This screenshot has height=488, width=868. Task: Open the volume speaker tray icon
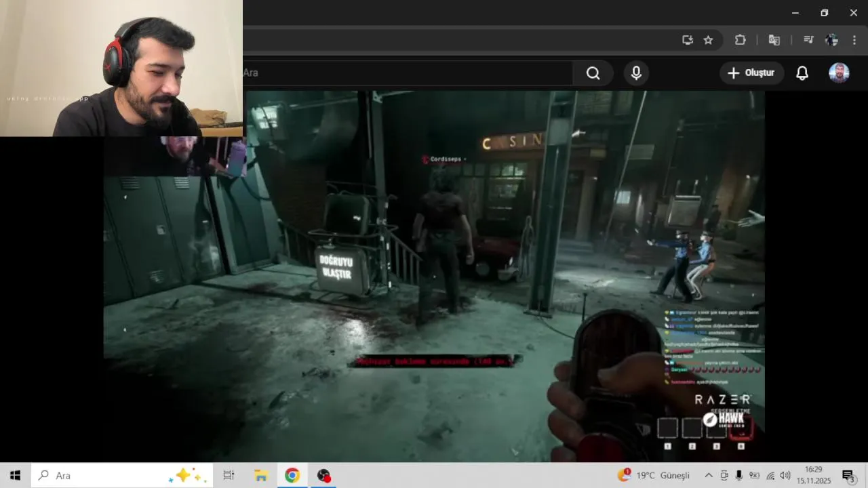point(785,476)
